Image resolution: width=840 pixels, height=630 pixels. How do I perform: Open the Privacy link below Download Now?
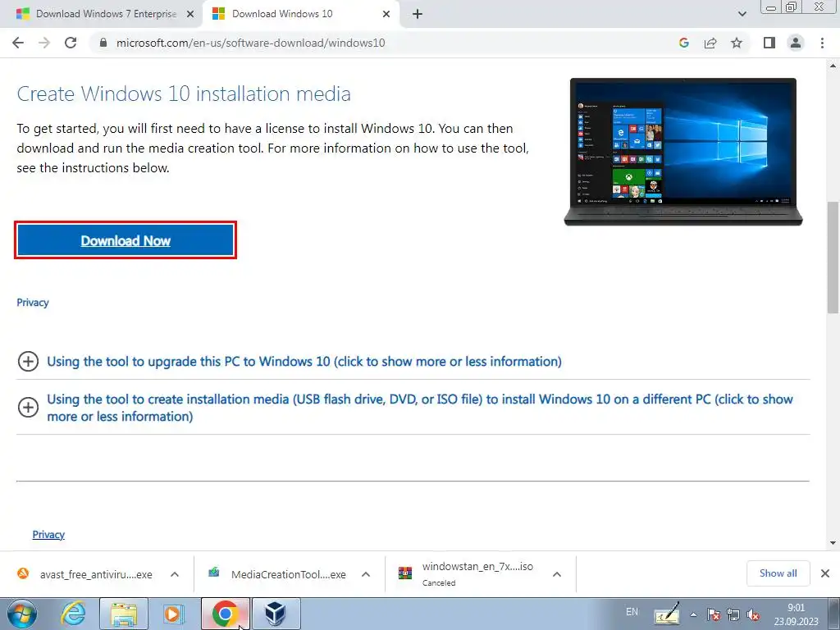point(33,303)
